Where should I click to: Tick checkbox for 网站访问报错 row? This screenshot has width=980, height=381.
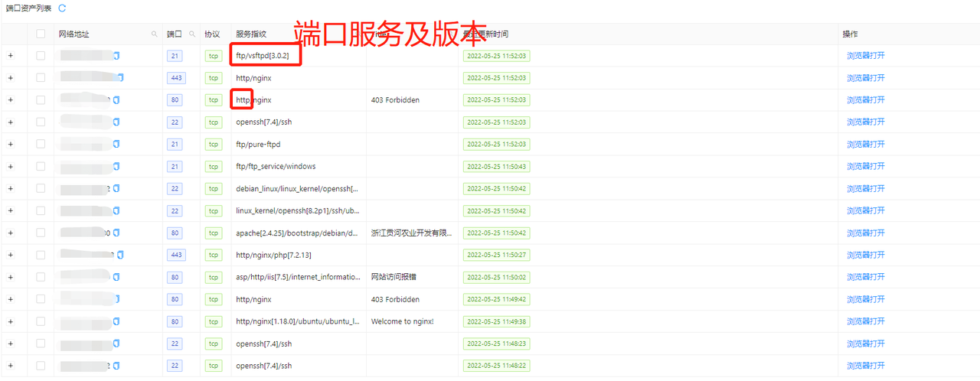click(x=41, y=277)
